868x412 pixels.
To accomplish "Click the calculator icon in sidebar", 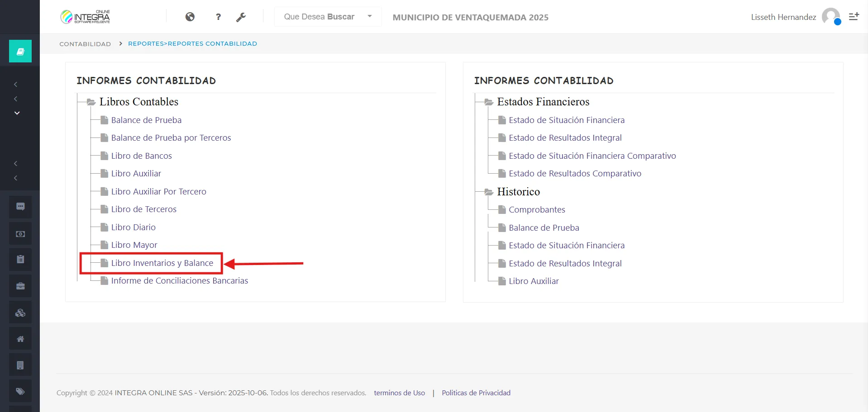I will (x=20, y=365).
